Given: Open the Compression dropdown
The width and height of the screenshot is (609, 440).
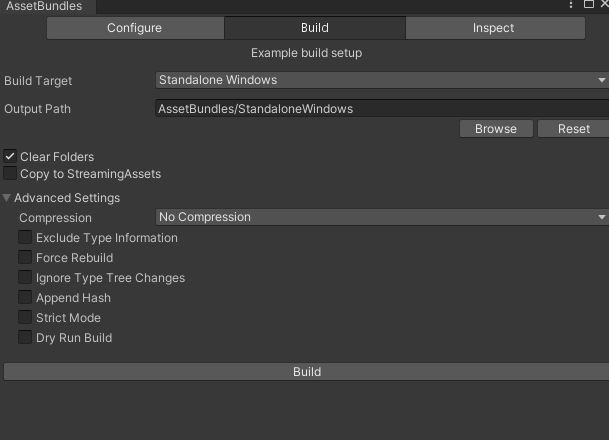Looking at the screenshot, I should (382, 217).
